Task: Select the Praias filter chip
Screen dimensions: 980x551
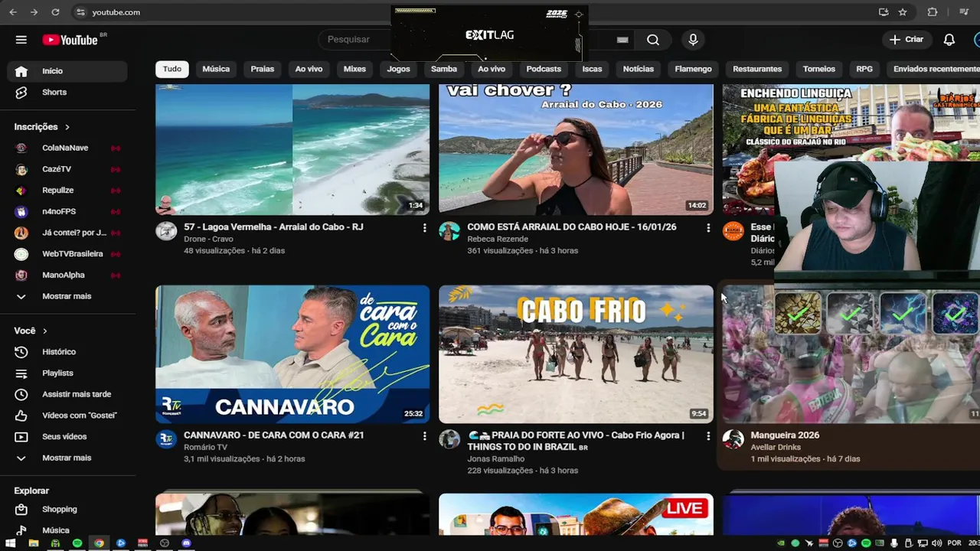Action: [263, 69]
